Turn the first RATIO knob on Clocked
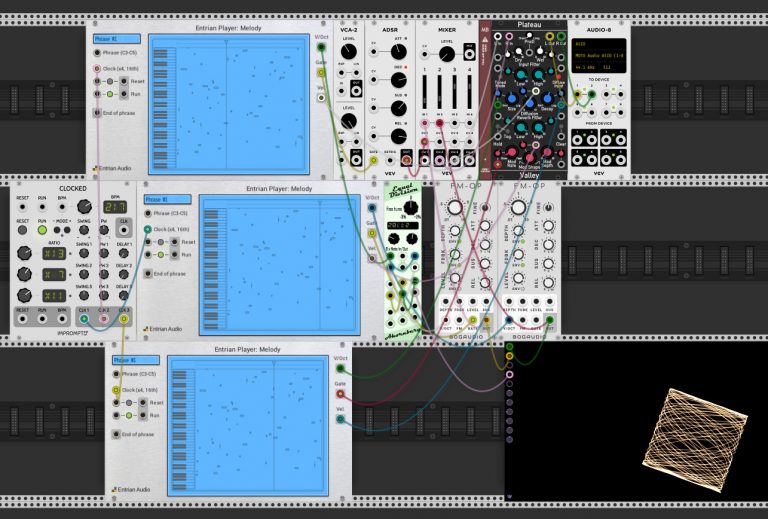The width and height of the screenshot is (768, 519). [x=24, y=253]
